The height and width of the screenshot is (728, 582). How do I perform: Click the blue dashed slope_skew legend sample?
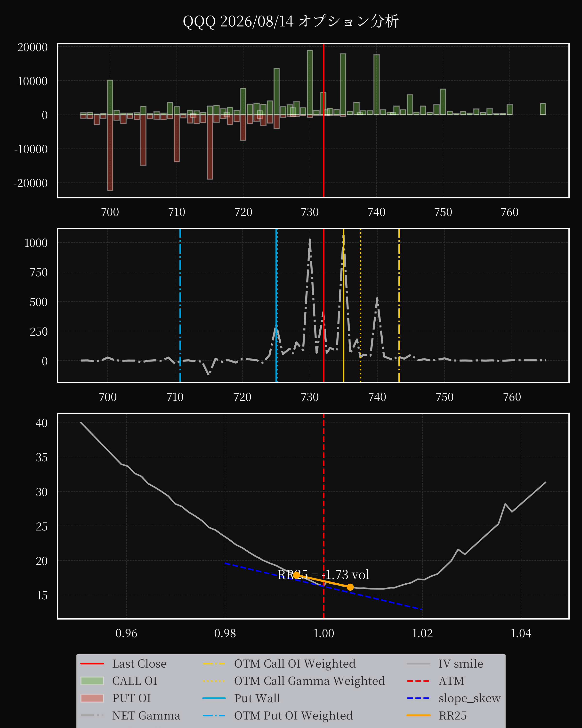[x=418, y=698]
